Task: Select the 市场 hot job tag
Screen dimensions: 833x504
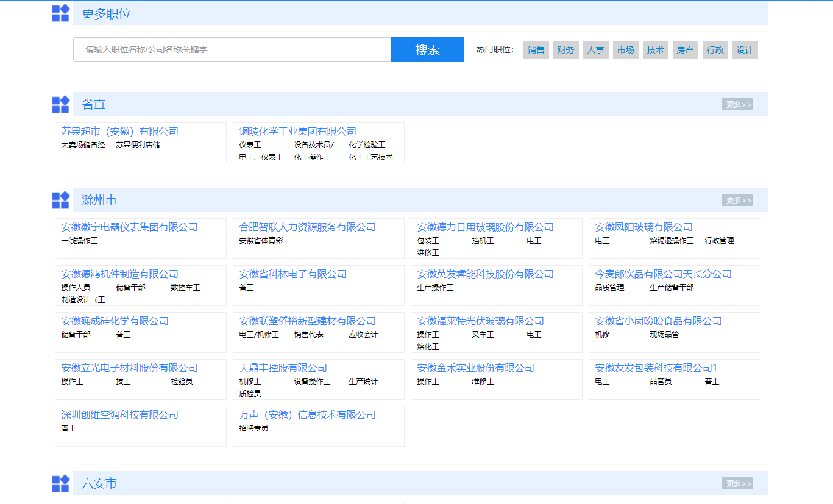Action: [x=626, y=50]
